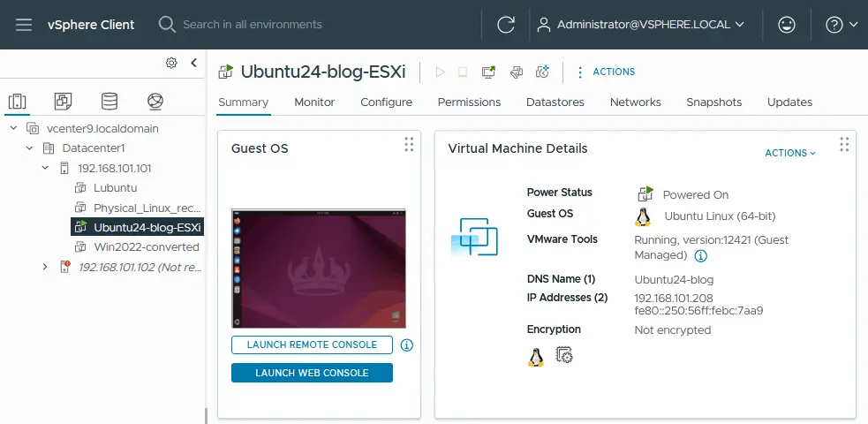Click the Ubuntu Linux (64-bit) text
Viewport: 868px width, 424px height.
(720, 216)
